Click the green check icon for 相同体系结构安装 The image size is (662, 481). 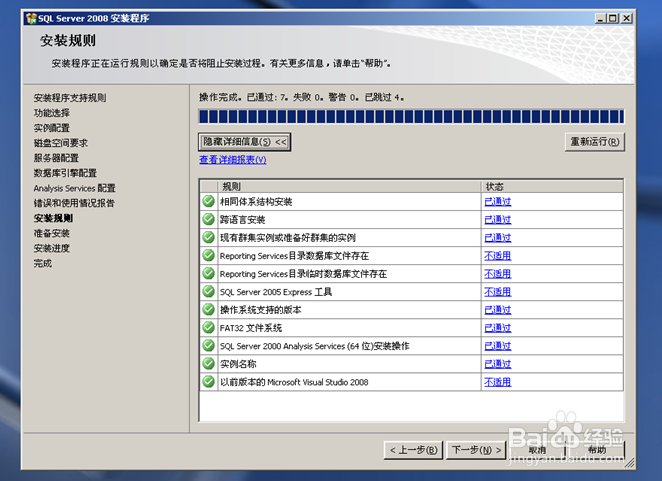[x=208, y=201]
